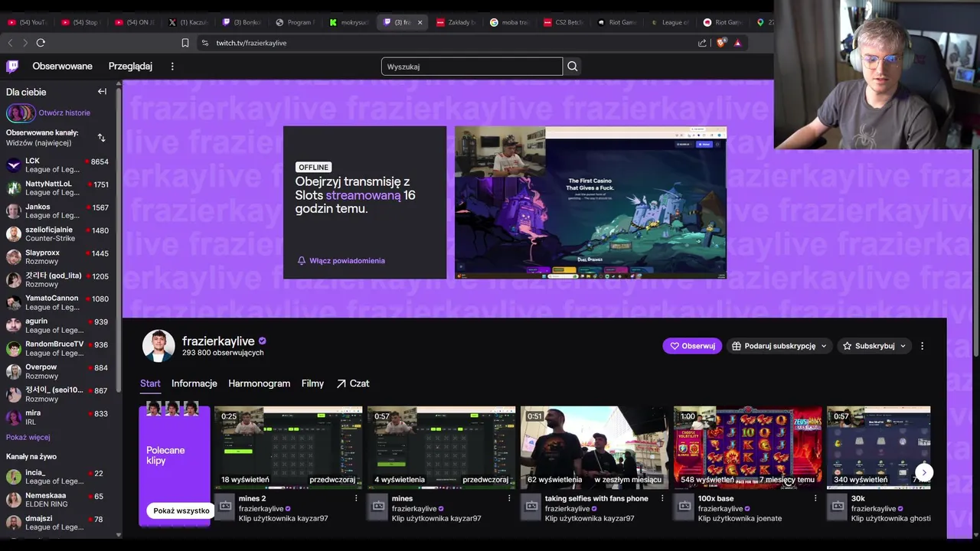Open joenate clip author link

pyautogui.click(x=740, y=518)
